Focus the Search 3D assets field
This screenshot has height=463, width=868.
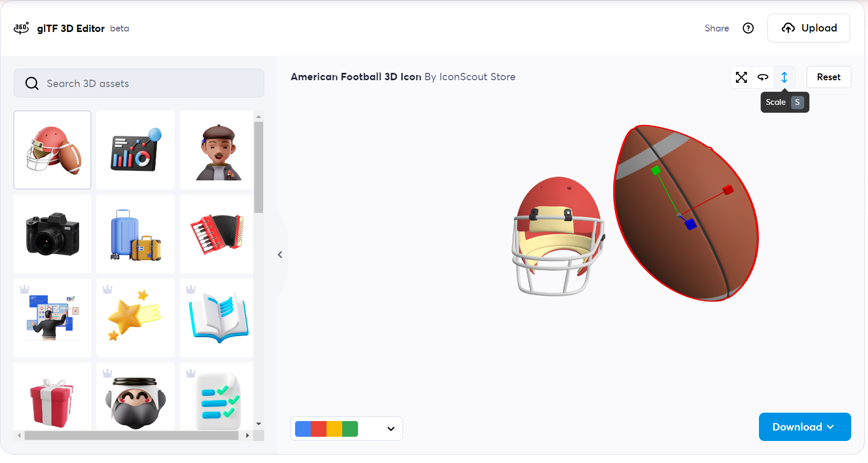[x=139, y=83]
